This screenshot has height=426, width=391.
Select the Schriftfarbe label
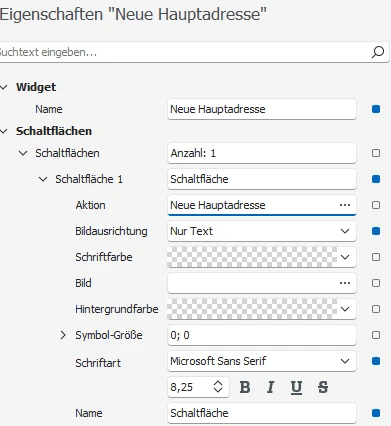point(104,257)
